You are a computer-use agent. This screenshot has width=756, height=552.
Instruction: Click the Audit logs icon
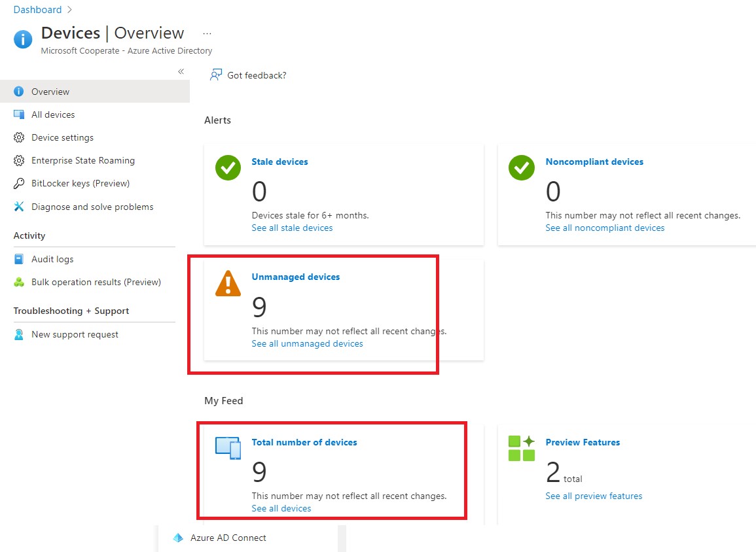(x=19, y=259)
